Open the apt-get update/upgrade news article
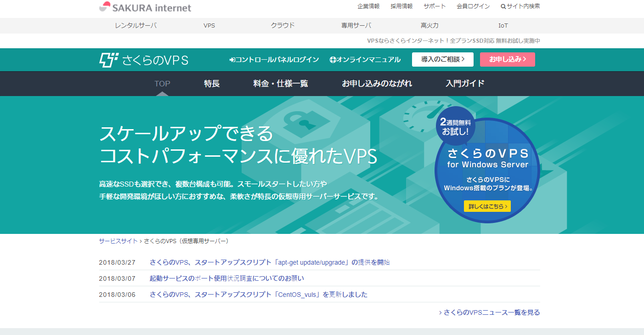The width and height of the screenshot is (644, 335). pyautogui.click(x=270, y=262)
